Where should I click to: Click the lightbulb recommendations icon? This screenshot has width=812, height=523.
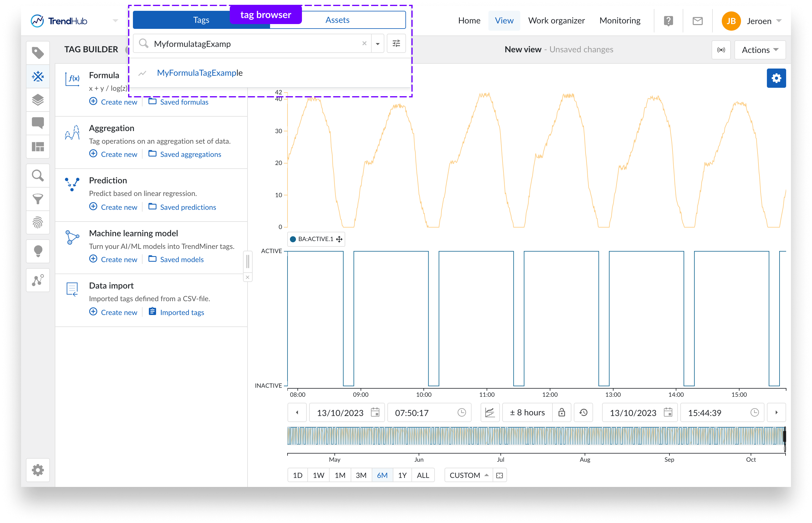tap(38, 251)
